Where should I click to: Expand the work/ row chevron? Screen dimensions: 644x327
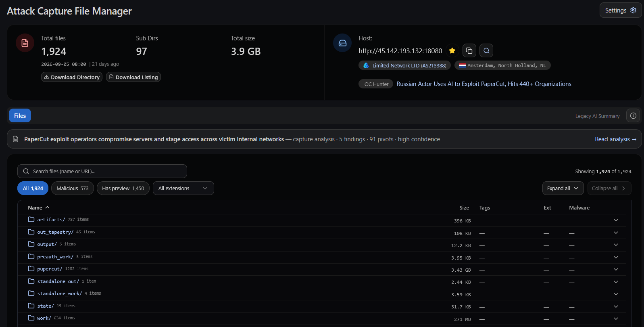616,319
